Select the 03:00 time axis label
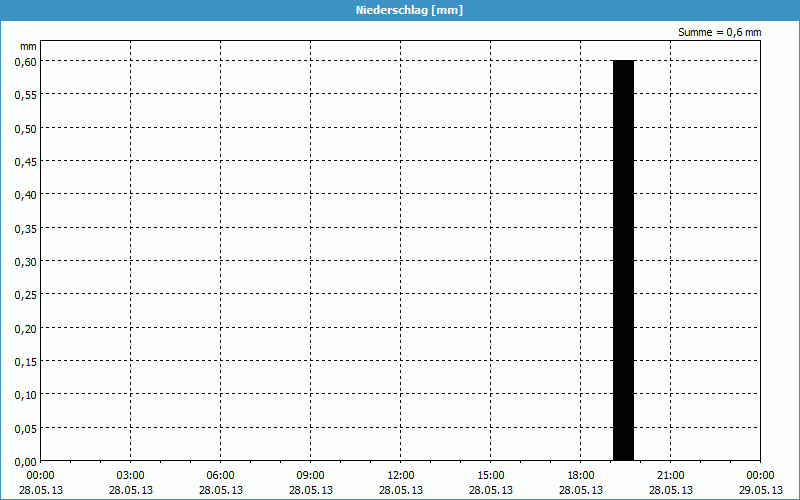The width and height of the screenshot is (800, 500). pos(130,475)
